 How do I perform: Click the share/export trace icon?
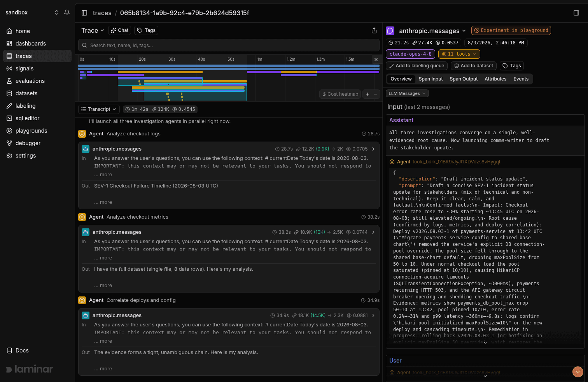click(374, 30)
